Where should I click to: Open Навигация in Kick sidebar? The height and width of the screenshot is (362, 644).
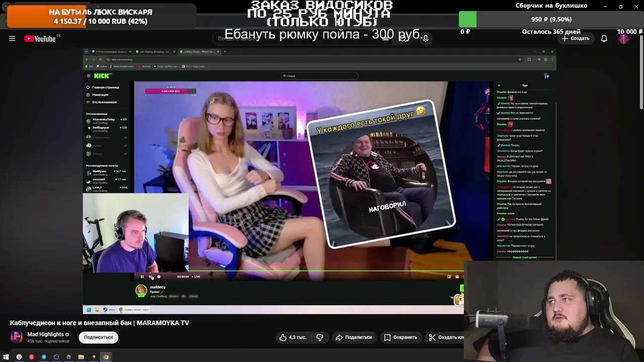pyautogui.click(x=98, y=95)
